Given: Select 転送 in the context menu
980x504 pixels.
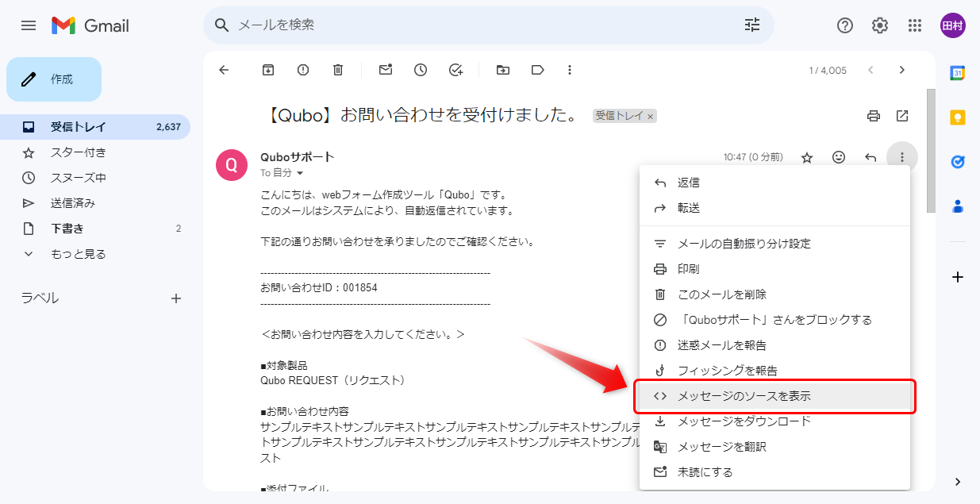Looking at the screenshot, I should pyautogui.click(x=774, y=208).
